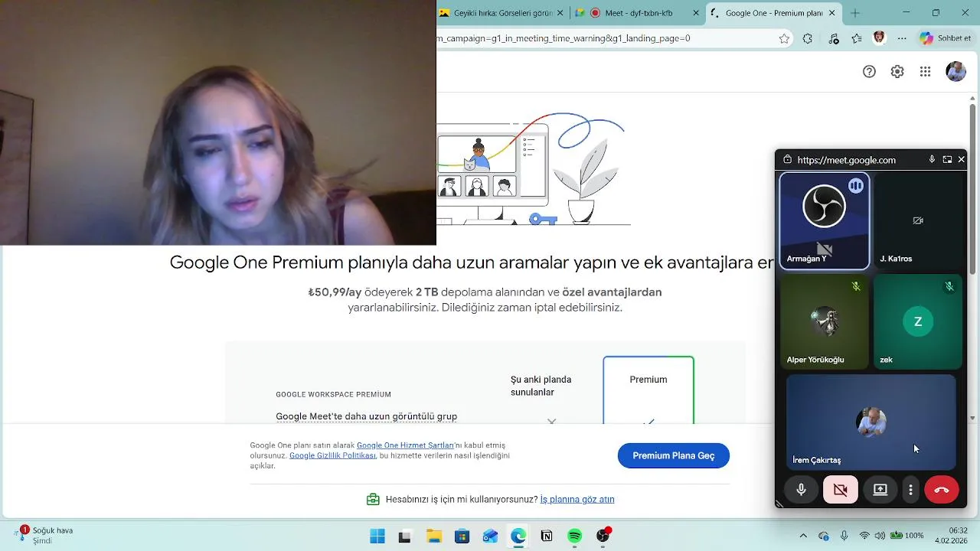Open volume speaker tray icon
The image size is (980, 551).
(880, 536)
